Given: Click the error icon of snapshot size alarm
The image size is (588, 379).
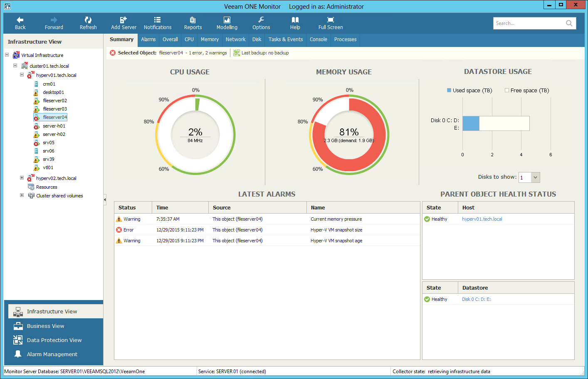Looking at the screenshot, I should pos(119,230).
